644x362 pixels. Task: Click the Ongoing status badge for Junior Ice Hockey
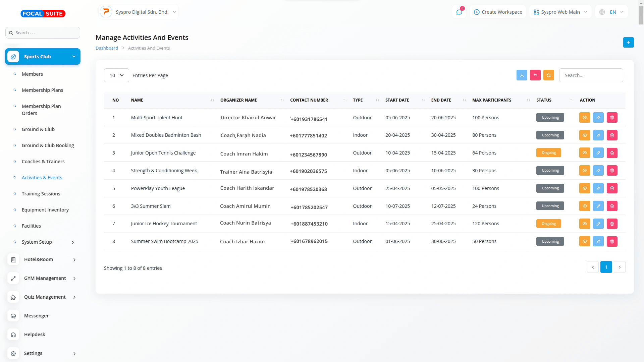548,224
